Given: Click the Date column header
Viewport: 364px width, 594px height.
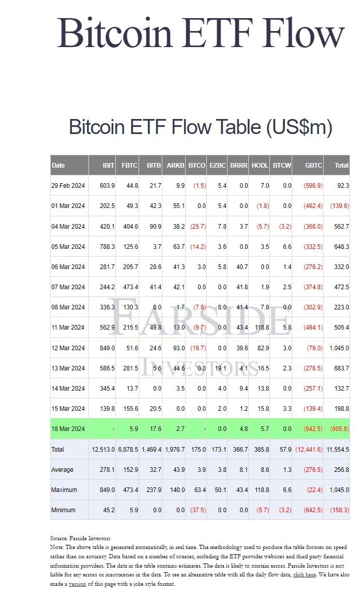Looking at the screenshot, I should click(58, 166).
